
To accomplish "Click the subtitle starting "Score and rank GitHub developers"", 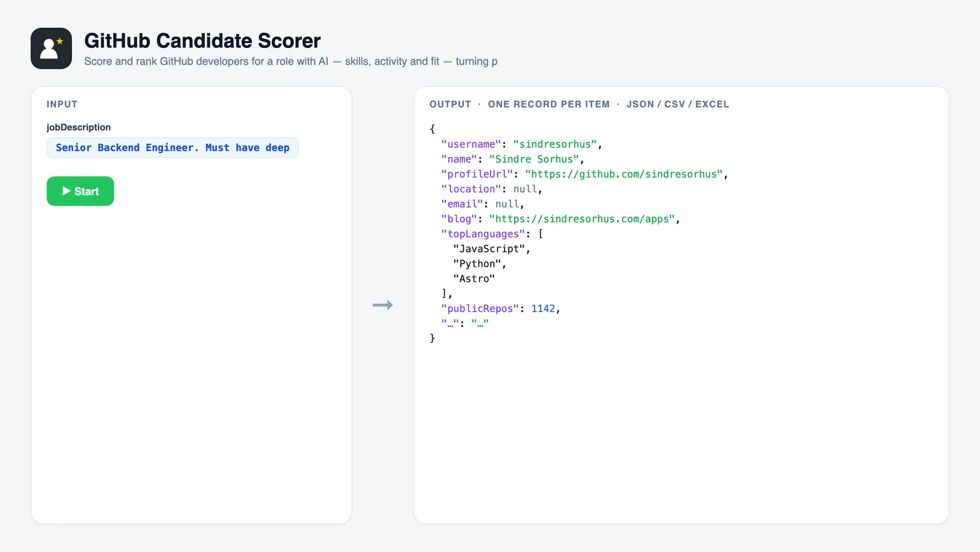I will click(291, 62).
